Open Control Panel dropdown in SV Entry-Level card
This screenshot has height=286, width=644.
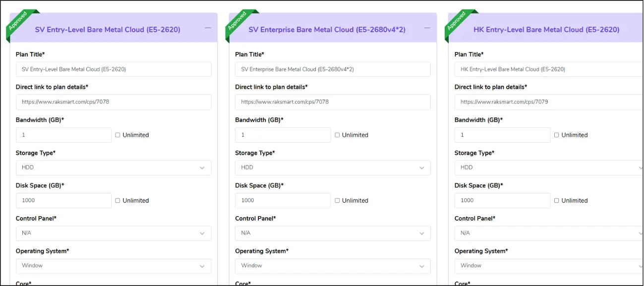114,233
